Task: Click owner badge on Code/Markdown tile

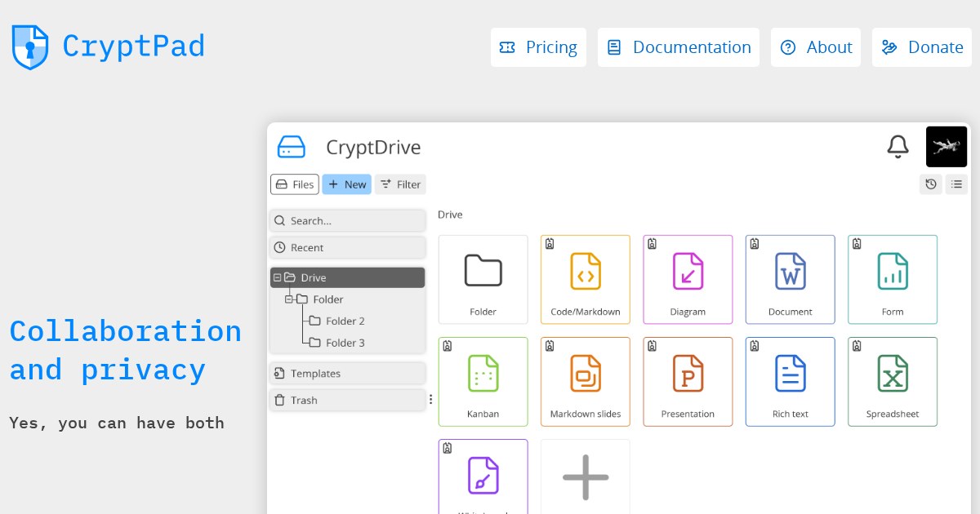Action: [550, 244]
